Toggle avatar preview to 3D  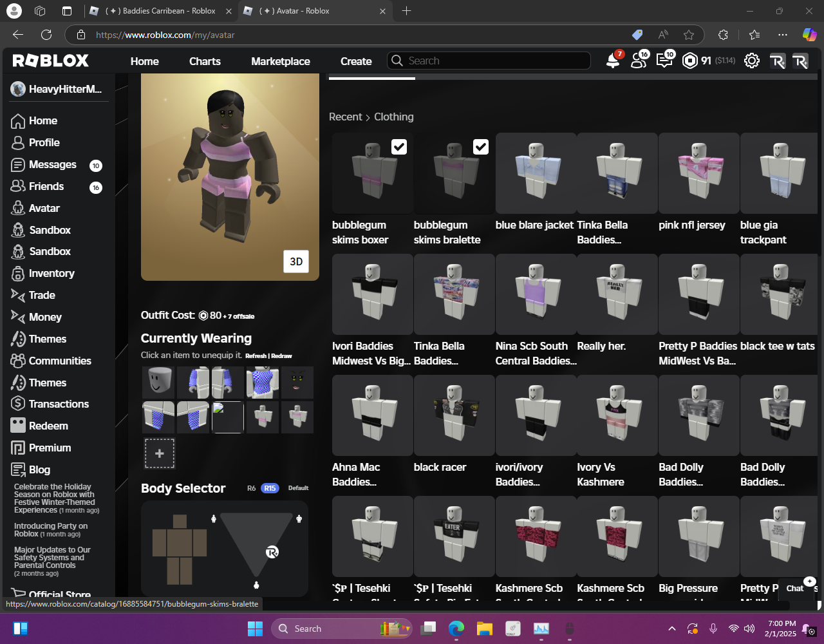pos(296,261)
